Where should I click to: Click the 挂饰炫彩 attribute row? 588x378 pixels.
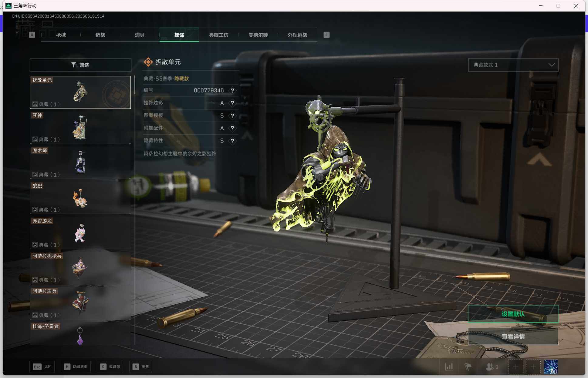click(191, 103)
